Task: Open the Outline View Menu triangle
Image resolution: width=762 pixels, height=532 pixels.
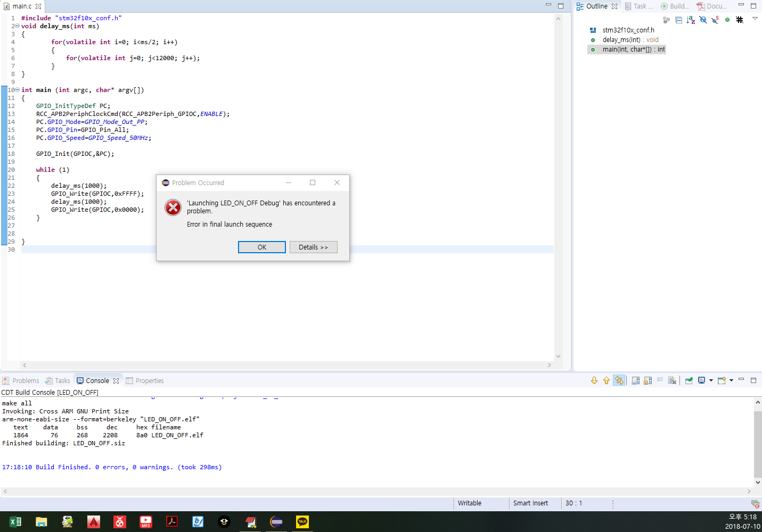Action: (x=755, y=19)
